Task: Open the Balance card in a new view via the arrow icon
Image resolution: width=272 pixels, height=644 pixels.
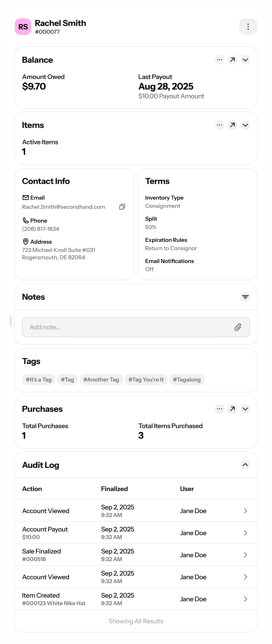Action: pyautogui.click(x=232, y=60)
